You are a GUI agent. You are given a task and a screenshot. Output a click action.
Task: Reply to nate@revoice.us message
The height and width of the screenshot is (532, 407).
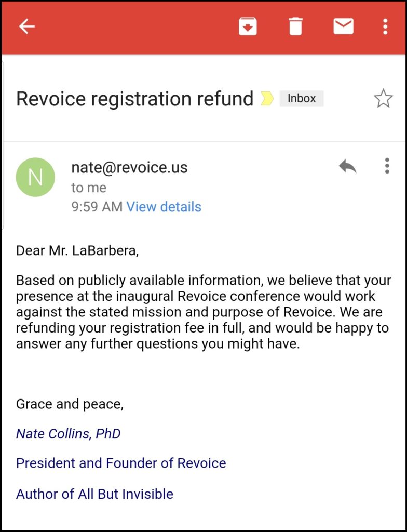point(347,166)
